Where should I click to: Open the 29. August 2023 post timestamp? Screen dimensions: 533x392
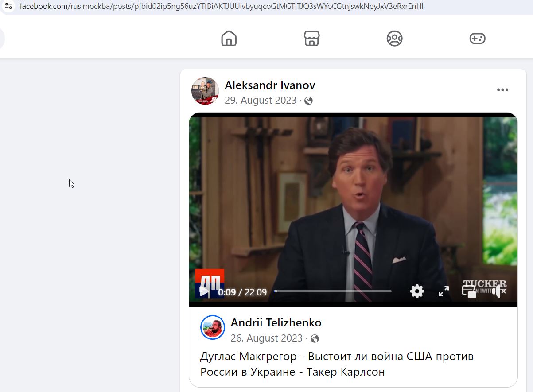click(261, 100)
